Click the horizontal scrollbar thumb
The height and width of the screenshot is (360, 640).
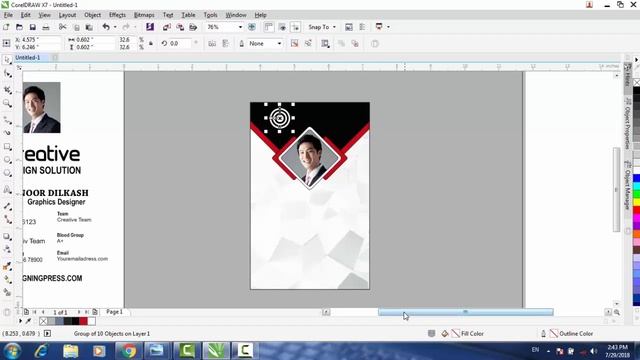(x=466, y=312)
